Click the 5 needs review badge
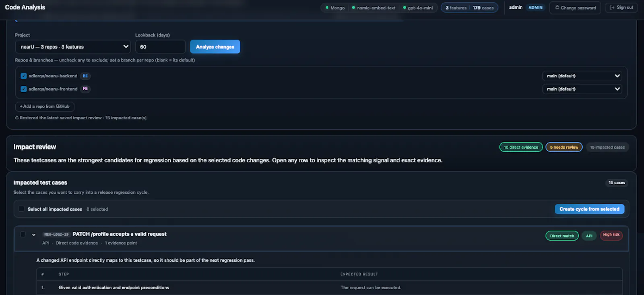This screenshot has height=295, width=644. click(x=564, y=147)
